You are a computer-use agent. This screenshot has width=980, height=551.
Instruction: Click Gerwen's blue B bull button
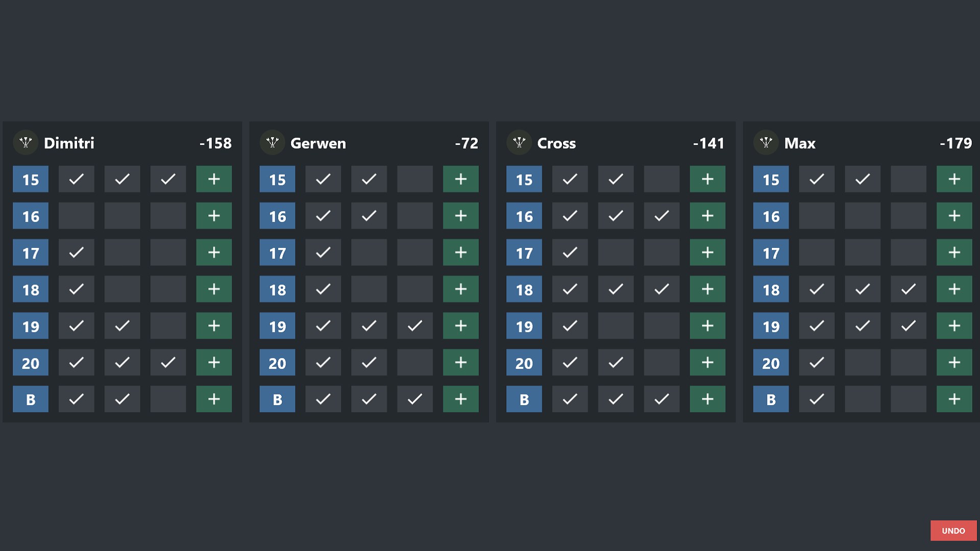[x=277, y=399]
